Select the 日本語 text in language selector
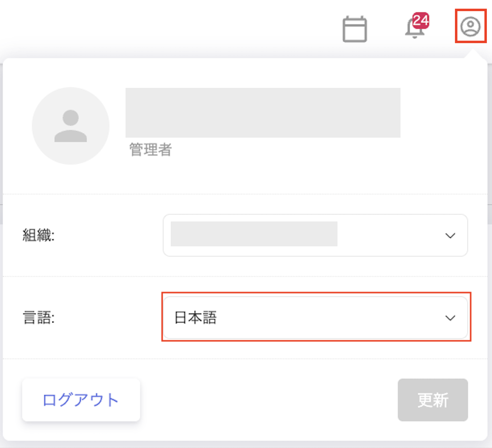Viewport: 492px width, 448px height. 196,318
